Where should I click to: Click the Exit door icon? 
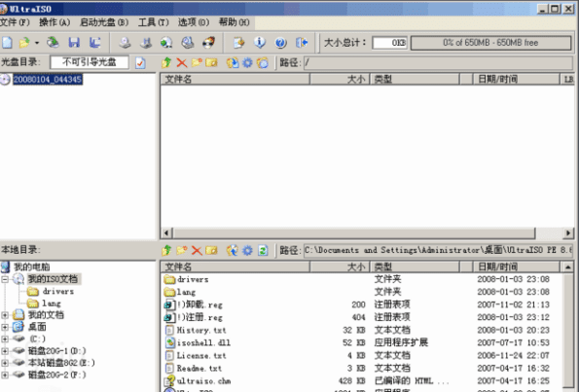tap(302, 43)
